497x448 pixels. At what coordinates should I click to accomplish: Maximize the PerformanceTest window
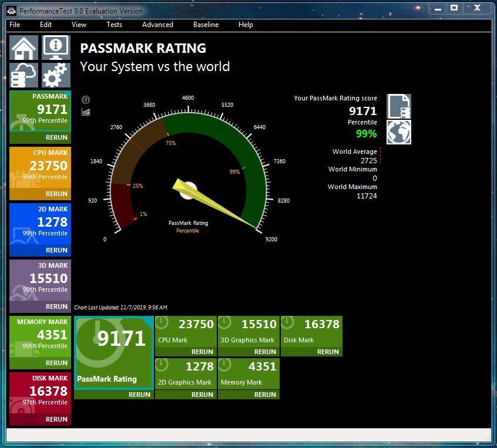(454, 8)
